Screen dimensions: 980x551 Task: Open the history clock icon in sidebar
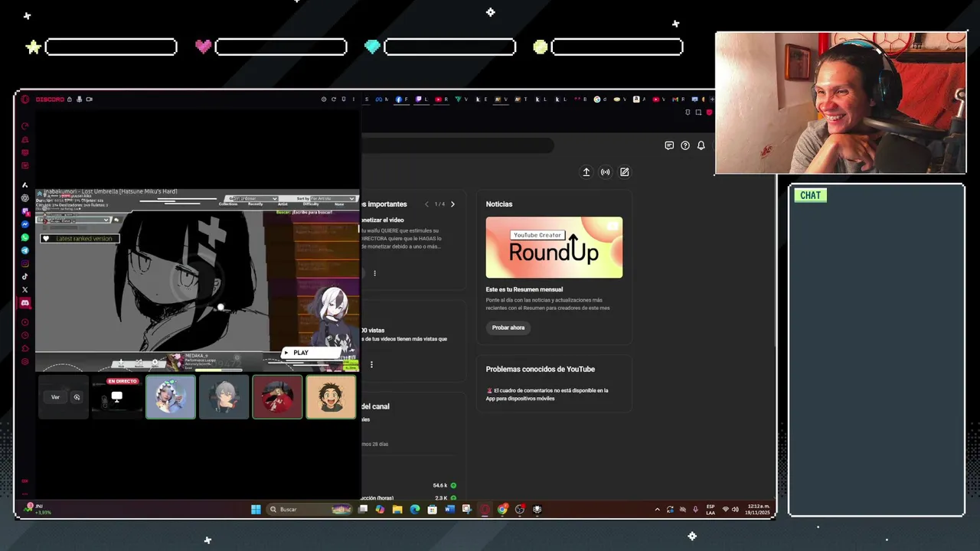tap(24, 334)
